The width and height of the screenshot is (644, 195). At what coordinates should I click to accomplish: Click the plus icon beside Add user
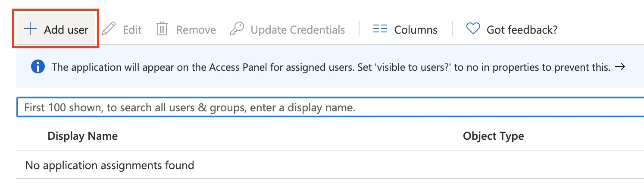pos(30,29)
